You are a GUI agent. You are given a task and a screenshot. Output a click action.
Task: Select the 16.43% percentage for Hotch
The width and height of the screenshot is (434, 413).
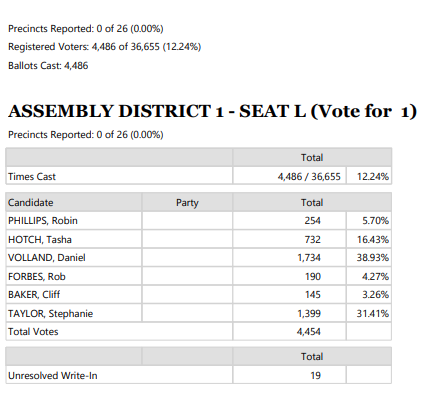pyautogui.click(x=373, y=239)
